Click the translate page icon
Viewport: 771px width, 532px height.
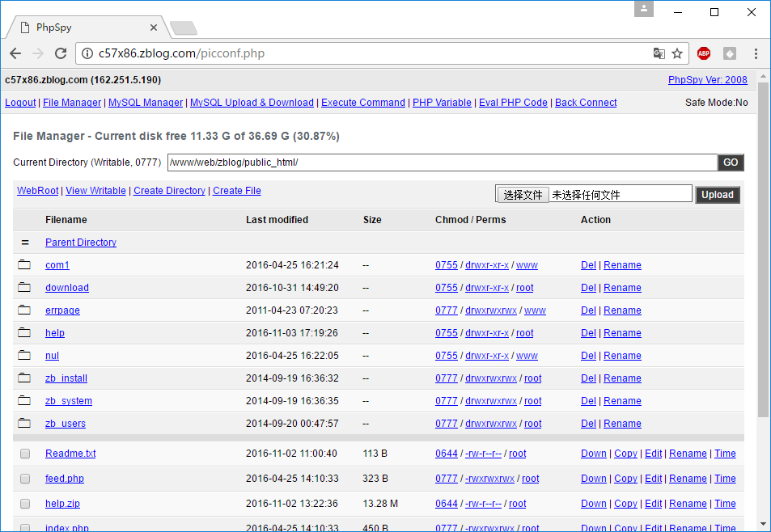coord(659,53)
